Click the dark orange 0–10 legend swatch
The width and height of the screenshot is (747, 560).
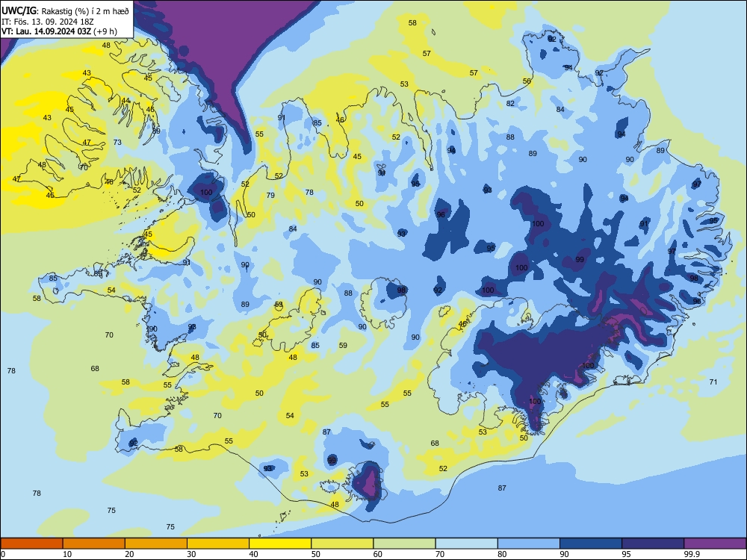[32, 544]
